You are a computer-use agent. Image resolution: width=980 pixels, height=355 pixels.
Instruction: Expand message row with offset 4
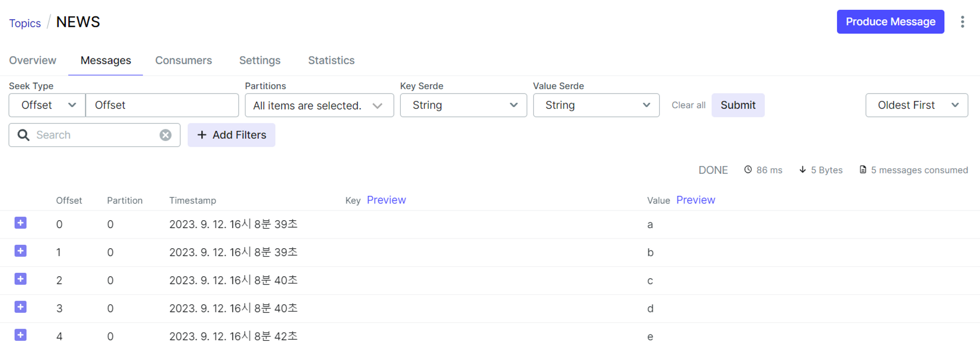(21, 335)
